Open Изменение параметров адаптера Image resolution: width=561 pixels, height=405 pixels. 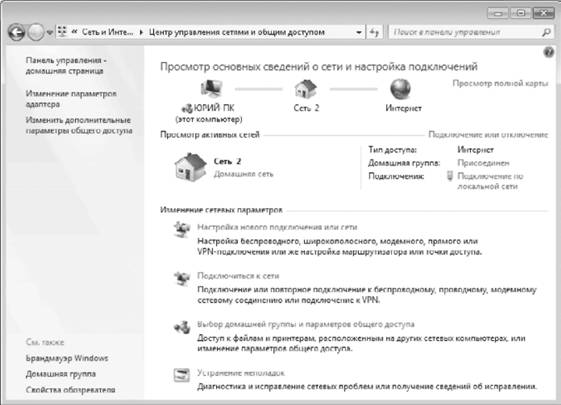click(71, 99)
